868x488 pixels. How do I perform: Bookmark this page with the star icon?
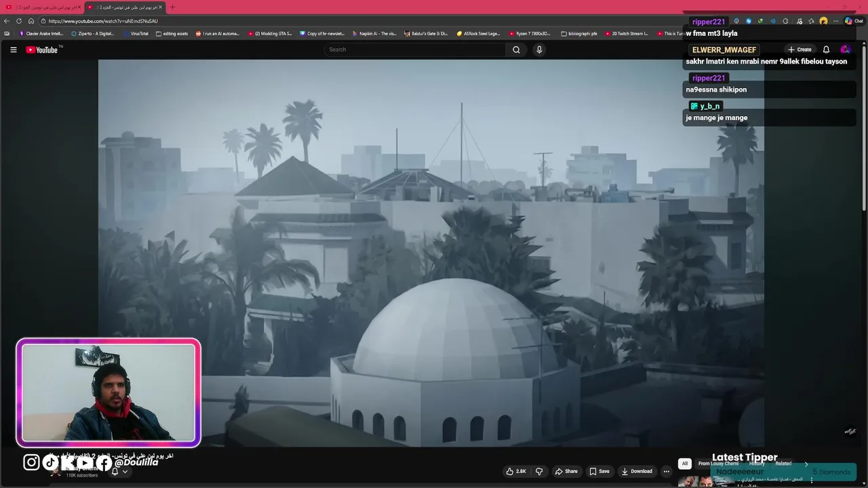click(x=811, y=21)
